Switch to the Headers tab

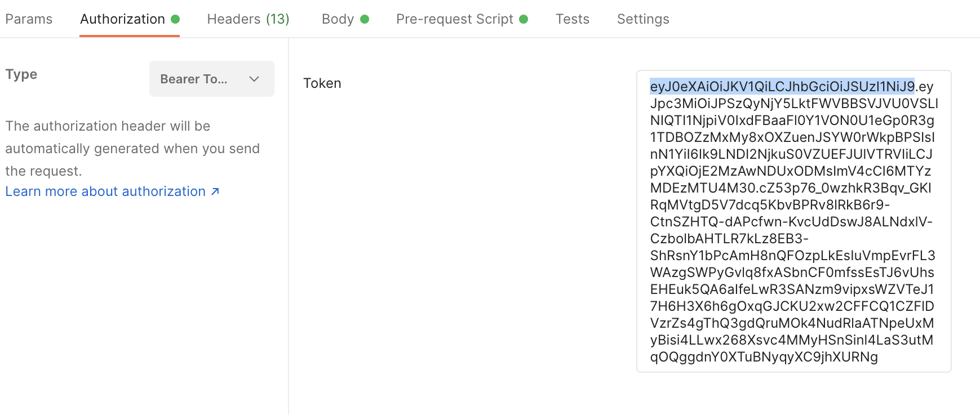tap(233, 19)
